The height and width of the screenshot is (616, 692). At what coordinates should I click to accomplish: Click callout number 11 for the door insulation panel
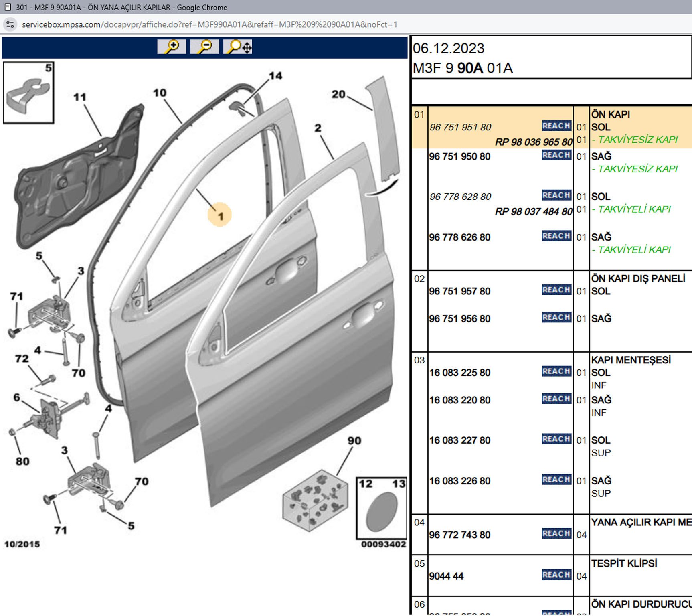tap(80, 97)
